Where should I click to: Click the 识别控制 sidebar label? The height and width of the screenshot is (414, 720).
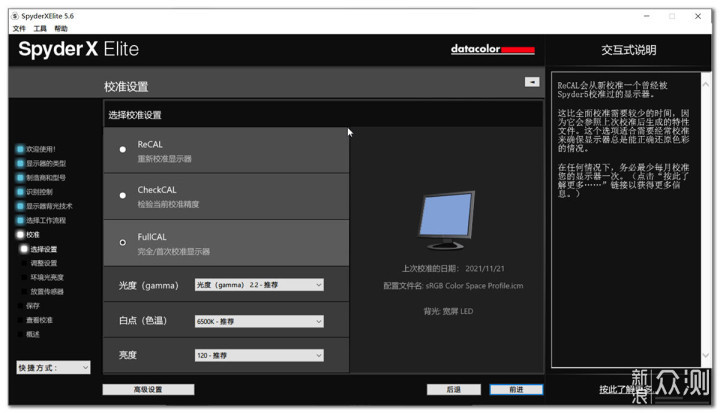(x=39, y=191)
